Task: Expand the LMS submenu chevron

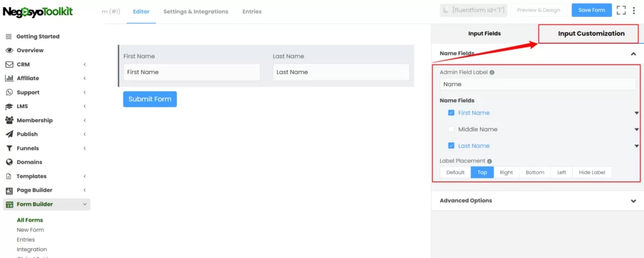Action: tap(85, 106)
